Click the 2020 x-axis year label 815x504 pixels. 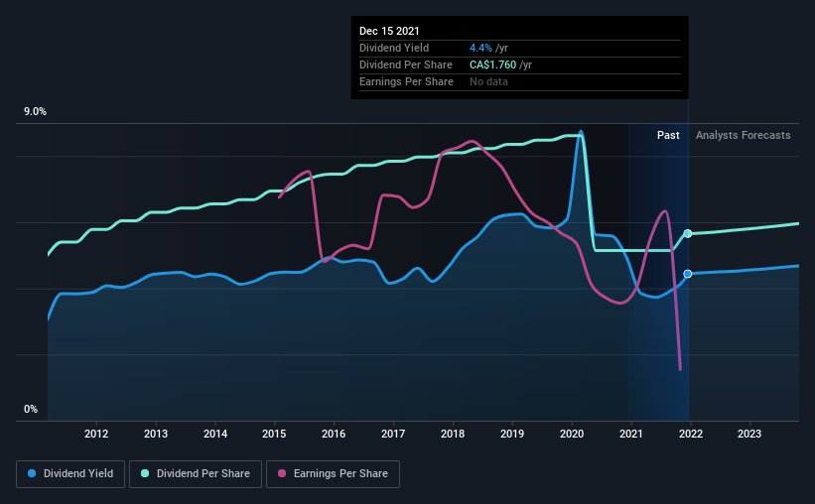pyautogui.click(x=572, y=434)
